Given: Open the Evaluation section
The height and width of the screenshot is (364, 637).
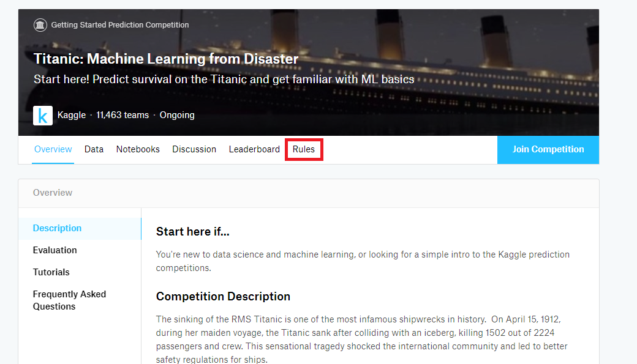Looking at the screenshot, I should pos(55,250).
